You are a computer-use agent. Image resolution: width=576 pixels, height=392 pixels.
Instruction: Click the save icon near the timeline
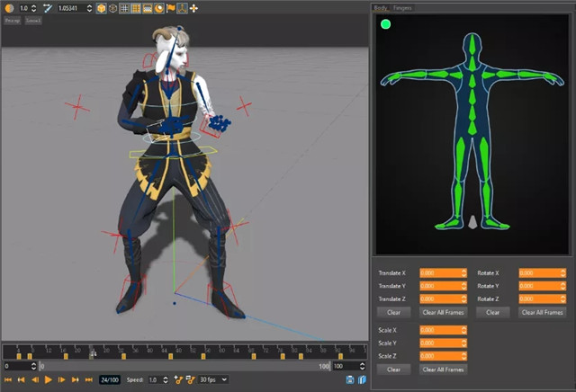[350, 380]
